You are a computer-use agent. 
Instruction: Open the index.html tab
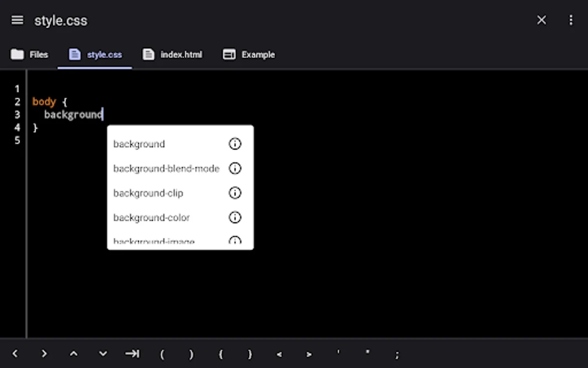click(172, 54)
